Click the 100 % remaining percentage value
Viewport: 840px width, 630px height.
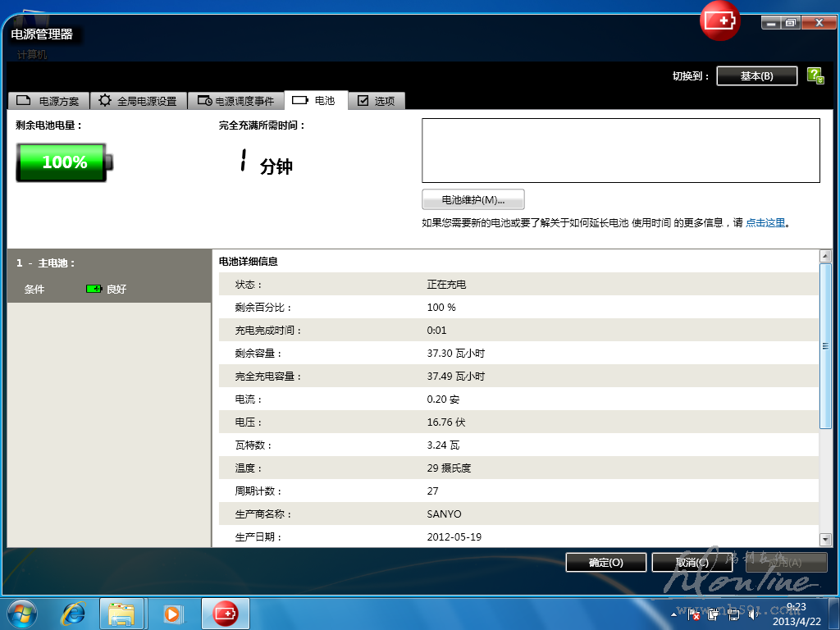[441, 308]
